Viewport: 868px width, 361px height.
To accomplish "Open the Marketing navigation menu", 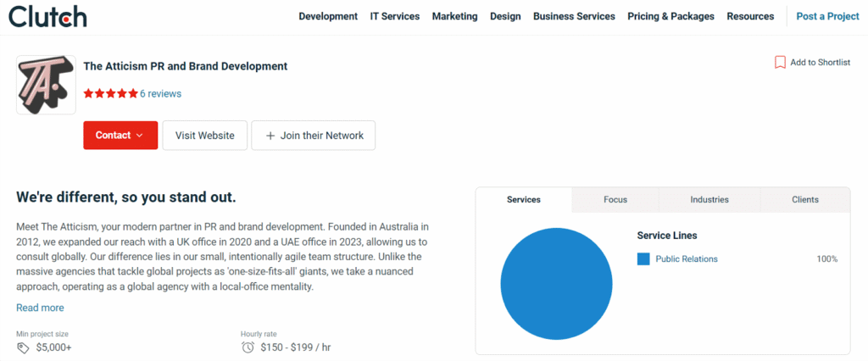I will pos(454,16).
